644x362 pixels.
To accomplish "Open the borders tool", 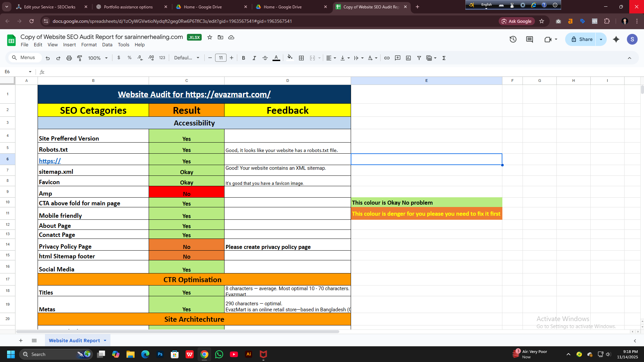I will point(301,58).
